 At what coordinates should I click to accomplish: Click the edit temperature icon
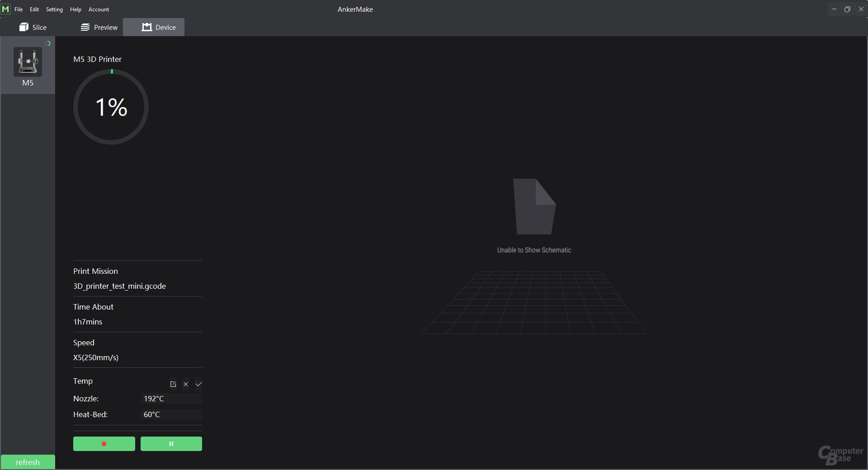(x=173, y=384)
